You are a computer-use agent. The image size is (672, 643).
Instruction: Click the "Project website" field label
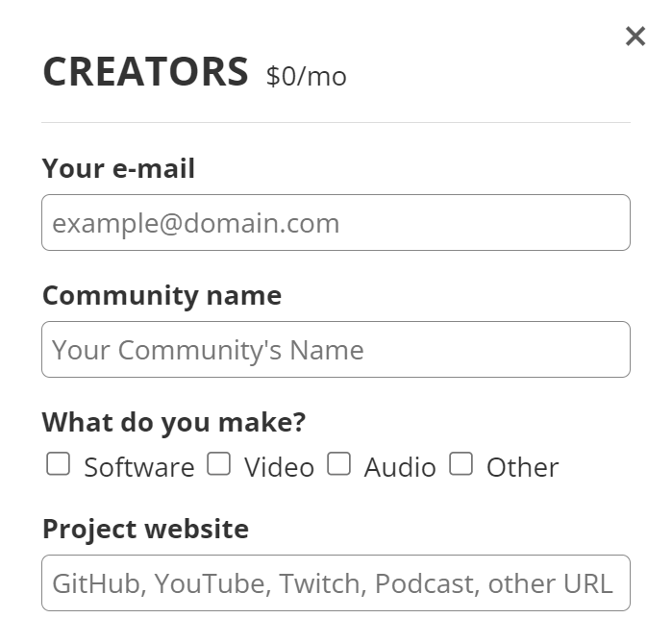(x=145, y=529)
